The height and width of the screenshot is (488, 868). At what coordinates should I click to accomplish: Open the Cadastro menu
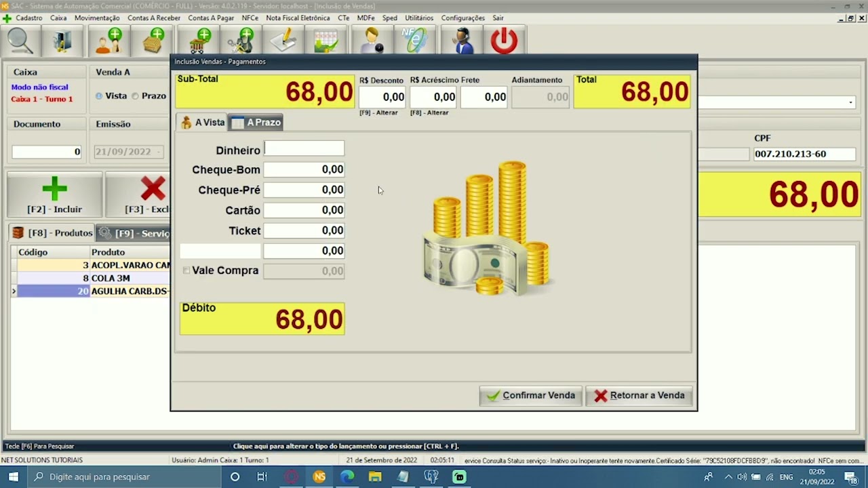28,18
